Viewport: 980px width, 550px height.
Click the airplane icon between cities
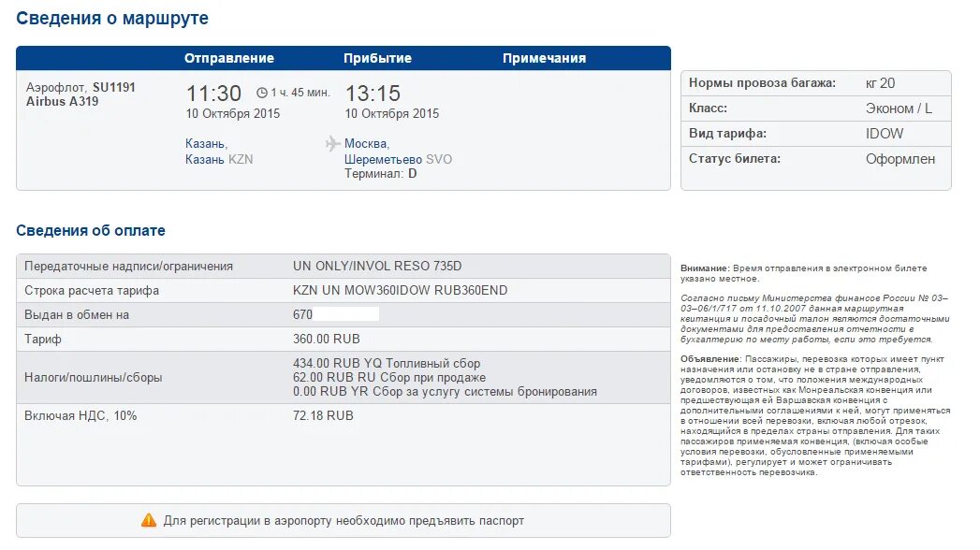(332, 144)
